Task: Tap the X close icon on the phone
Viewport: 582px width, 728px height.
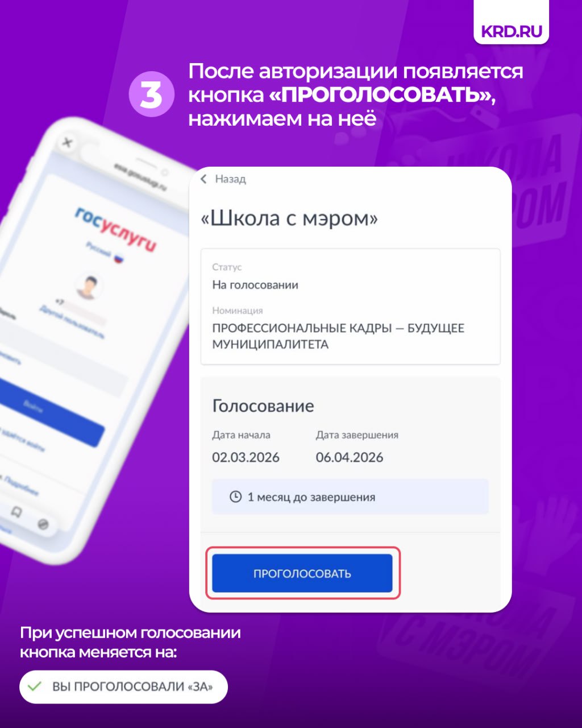Action: (x=67, y=142)
